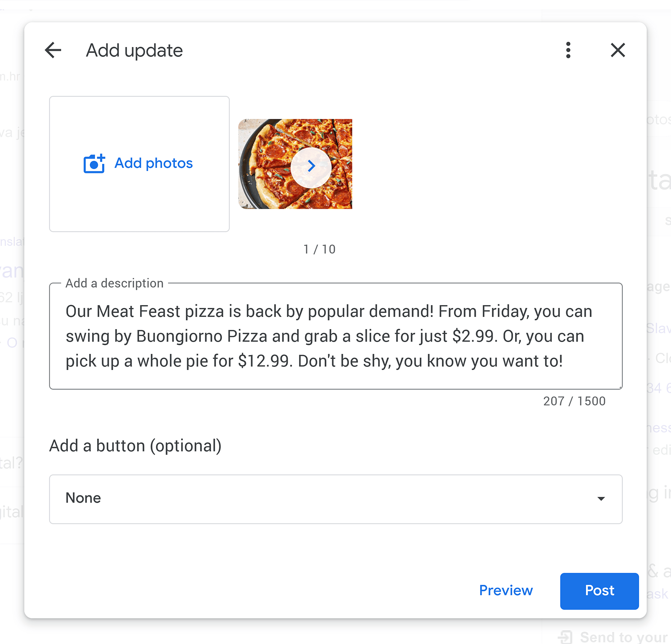
Task: Open a Preview of the update
Action: coord(506,591)
